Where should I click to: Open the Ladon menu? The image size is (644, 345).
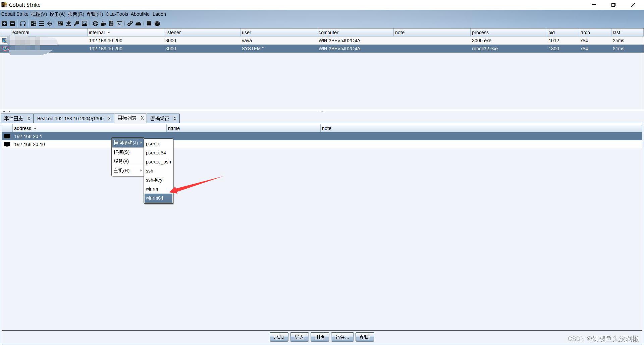(x=159, y=14)
